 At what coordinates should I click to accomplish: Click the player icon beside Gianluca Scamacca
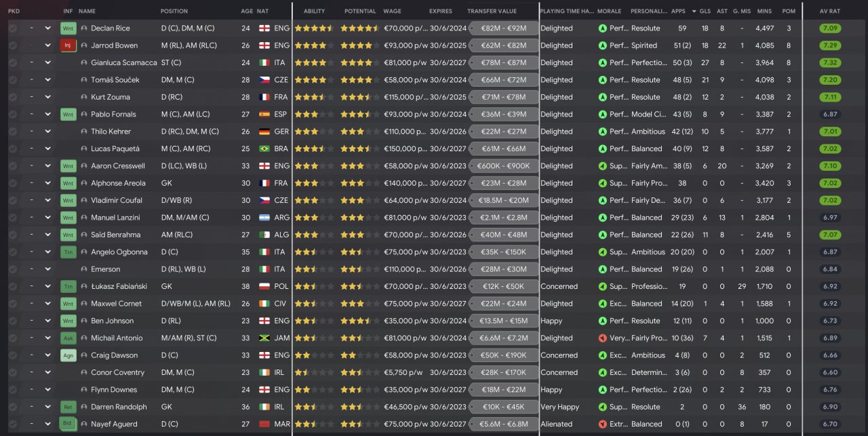coord(84,63)
